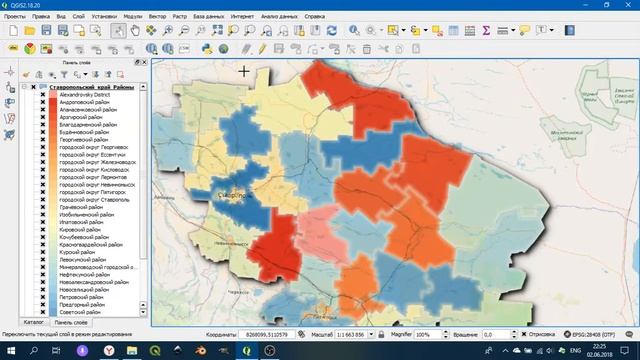Uncheck Ипатовский район legend checkbox

(42, 222)
